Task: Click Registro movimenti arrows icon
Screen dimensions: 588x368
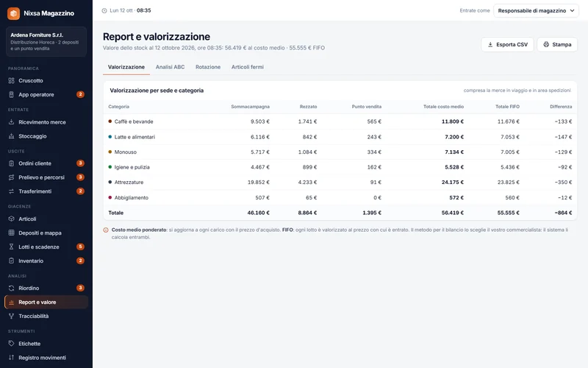Action: pyautogui.click(x=11, y=358)
